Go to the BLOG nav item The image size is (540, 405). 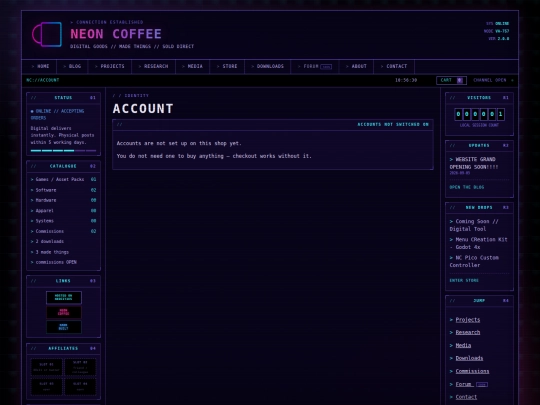click(72, 66)
